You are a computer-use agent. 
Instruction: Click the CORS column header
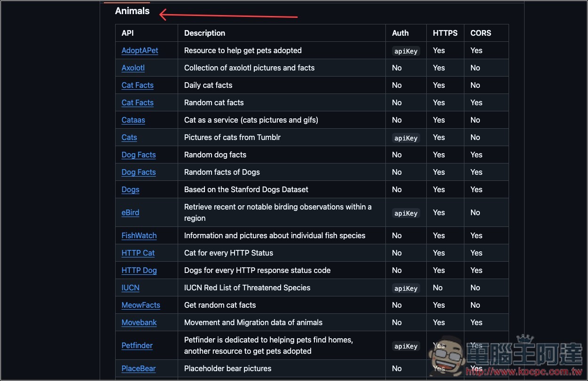[x=481, y=33]
